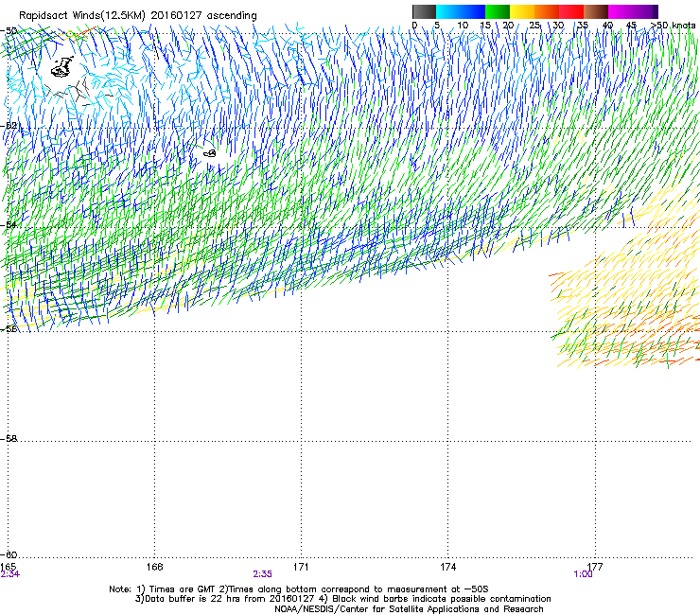The height and width of the screenshot is (615, 700).
Task: Click the purple '2:34' pass time
Action: 9,574
